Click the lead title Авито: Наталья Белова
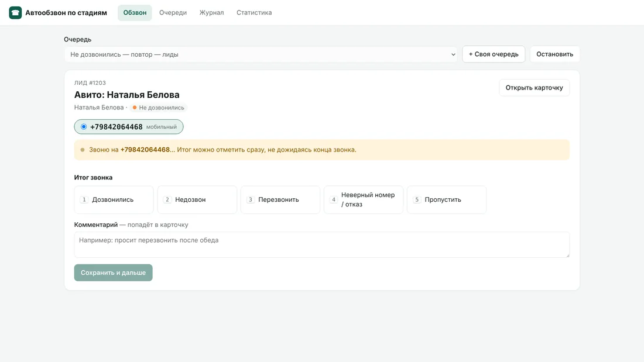Screen dimensions: 644x362 click(127, 95)
